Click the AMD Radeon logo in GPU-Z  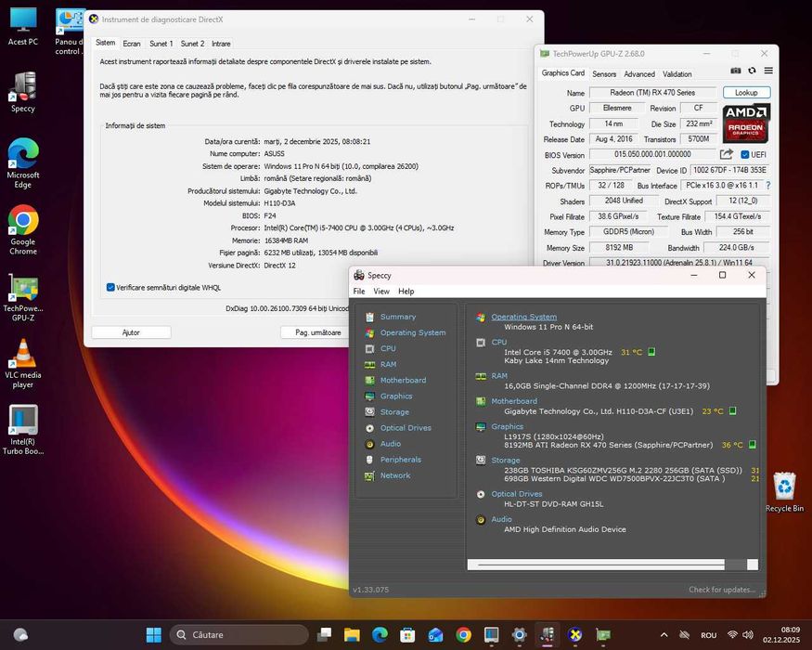click(746, 123)
